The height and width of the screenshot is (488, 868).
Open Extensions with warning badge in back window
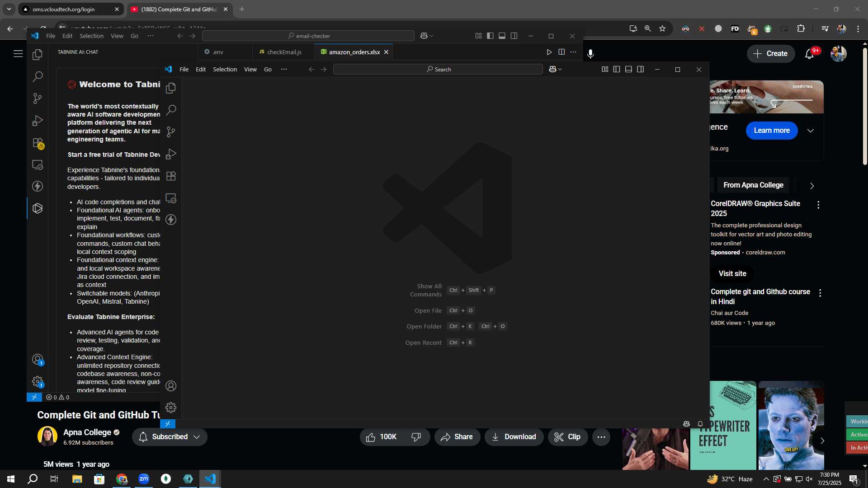pyautogui.click(x=38, y=143)
